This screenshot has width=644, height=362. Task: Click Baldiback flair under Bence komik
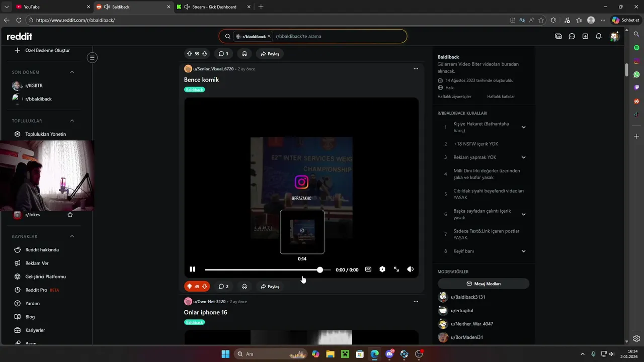(194, 89)
